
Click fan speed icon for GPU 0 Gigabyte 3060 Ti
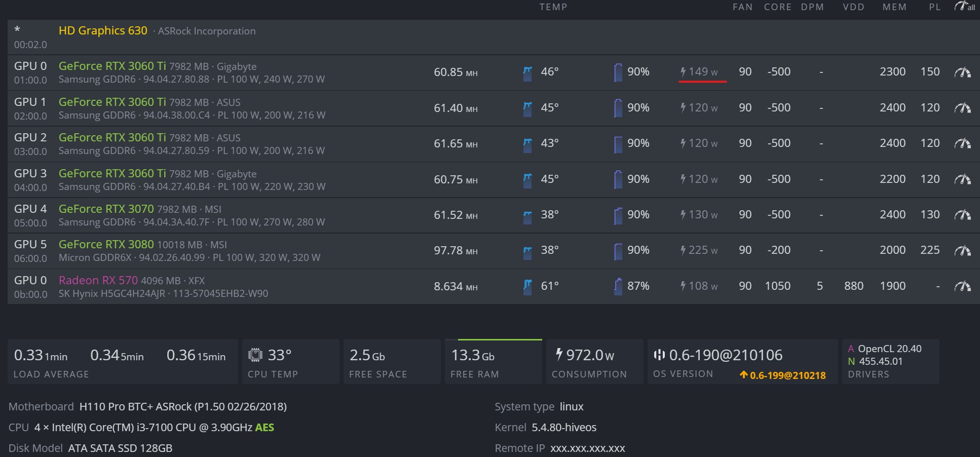(x=618, y=72)
